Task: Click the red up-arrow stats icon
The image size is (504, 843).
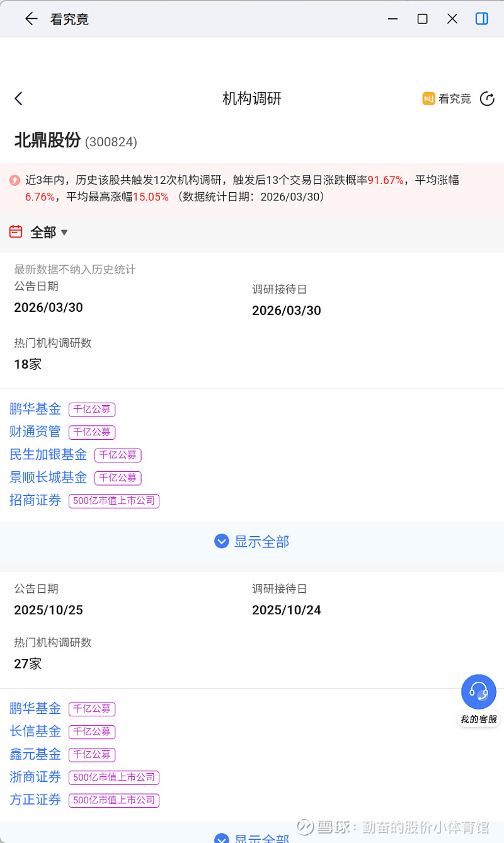Action: click(x=14, y=180)
